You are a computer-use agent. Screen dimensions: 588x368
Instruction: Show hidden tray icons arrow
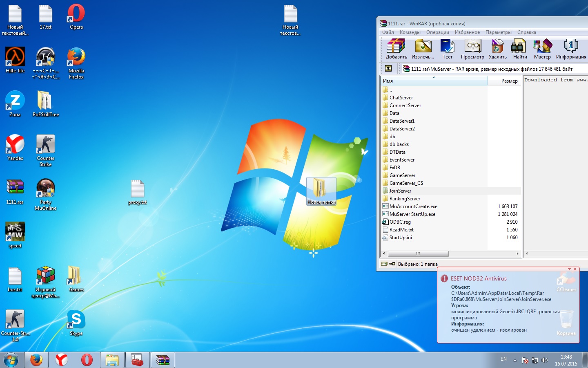point(515,360)
